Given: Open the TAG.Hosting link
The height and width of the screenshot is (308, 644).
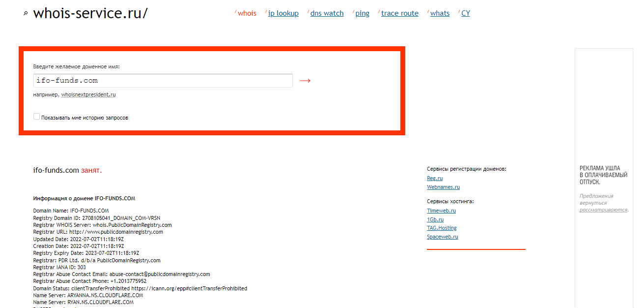Looking at the screenshot, I should click(442, 228).
